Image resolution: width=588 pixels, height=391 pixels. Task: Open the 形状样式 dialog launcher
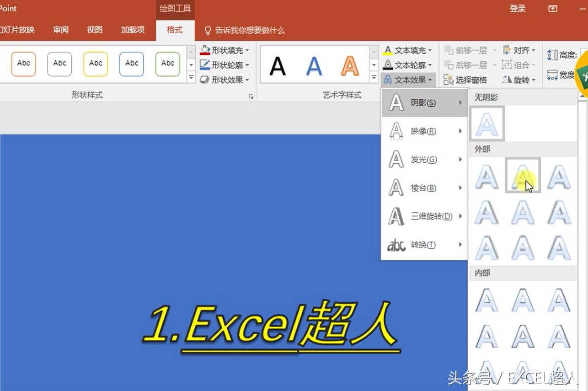click(251, 96)
